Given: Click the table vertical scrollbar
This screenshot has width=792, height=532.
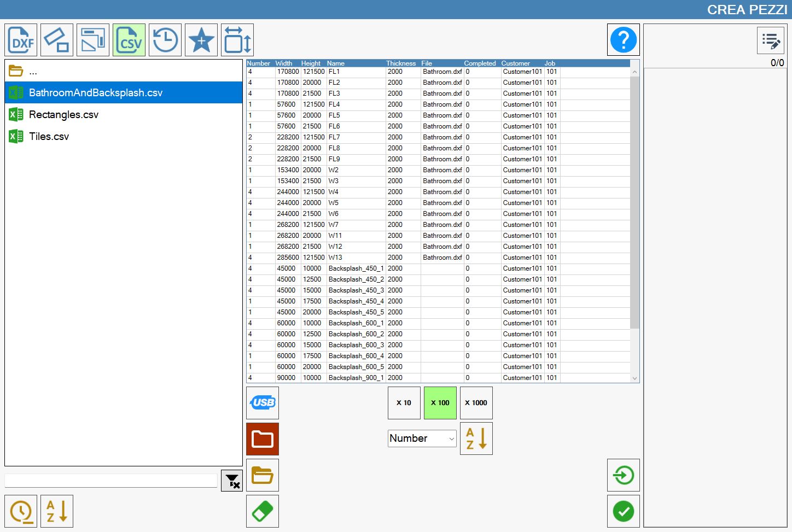Looking at the screenshot, I should tap(634, 202).
